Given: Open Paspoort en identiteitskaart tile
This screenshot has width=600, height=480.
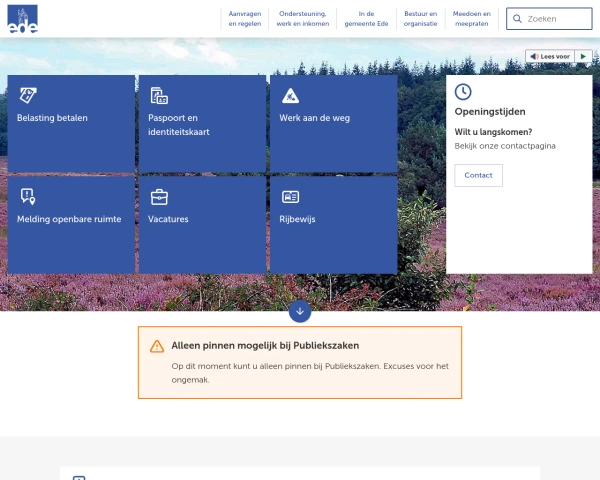Looking at the screenshot, I should [x=202, y=124].
